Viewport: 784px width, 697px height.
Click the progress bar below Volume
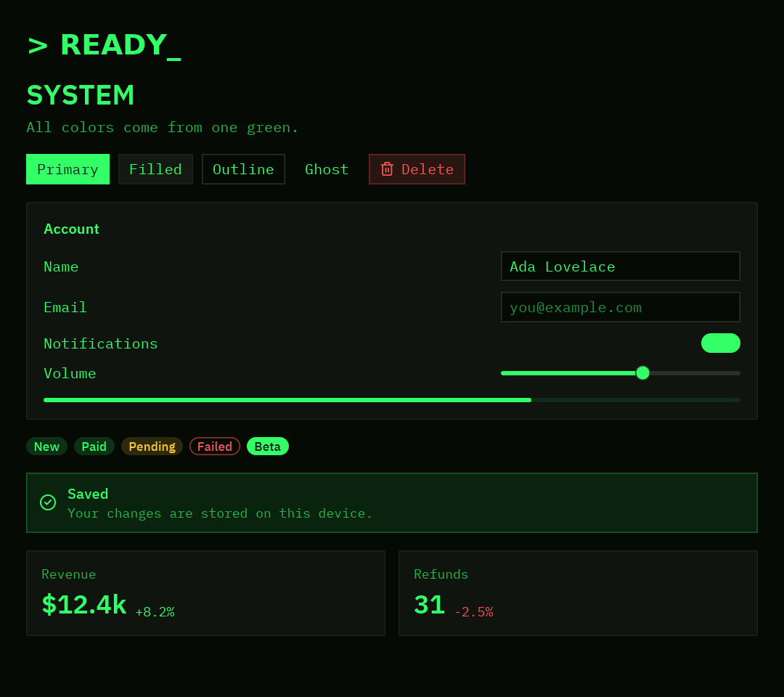tap(392, 400)
